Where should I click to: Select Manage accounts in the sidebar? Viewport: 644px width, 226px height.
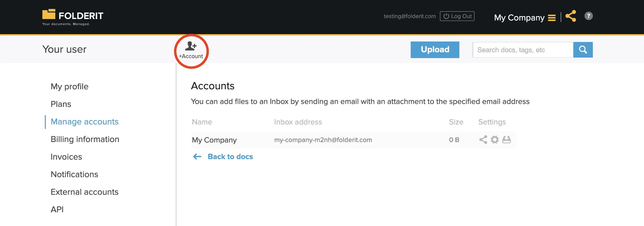tap(85, 122)
